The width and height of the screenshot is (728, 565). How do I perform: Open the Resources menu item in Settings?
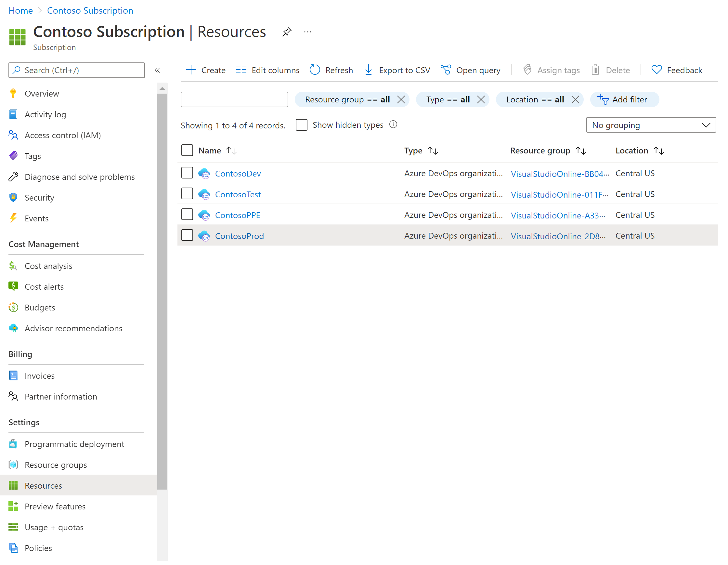coord(43,485)
